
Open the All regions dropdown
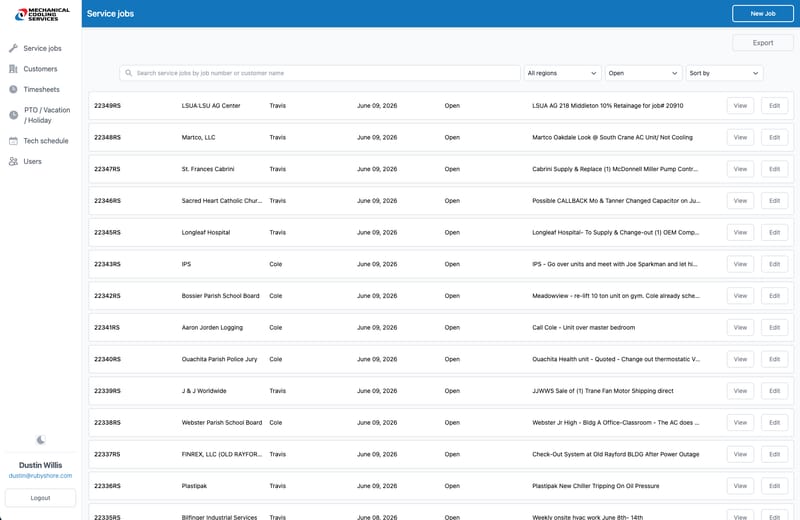pyautogui.click(x=562, y=73)
